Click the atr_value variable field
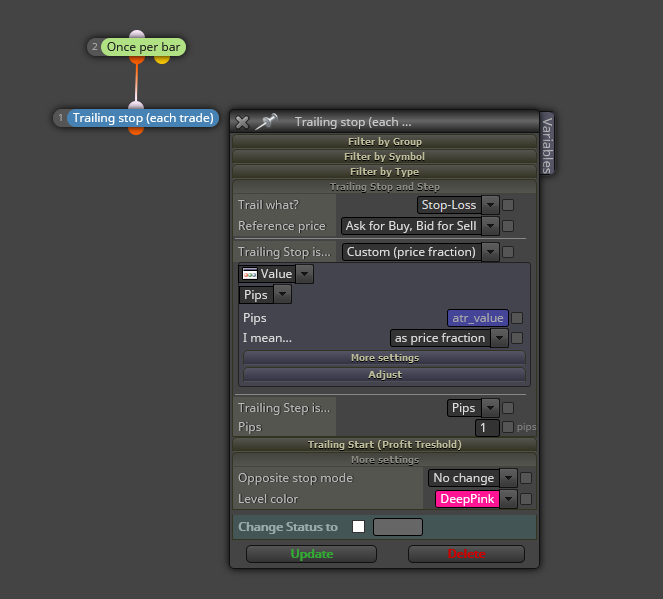The width and height of the screenshot is (663, 599). point(478,318)
